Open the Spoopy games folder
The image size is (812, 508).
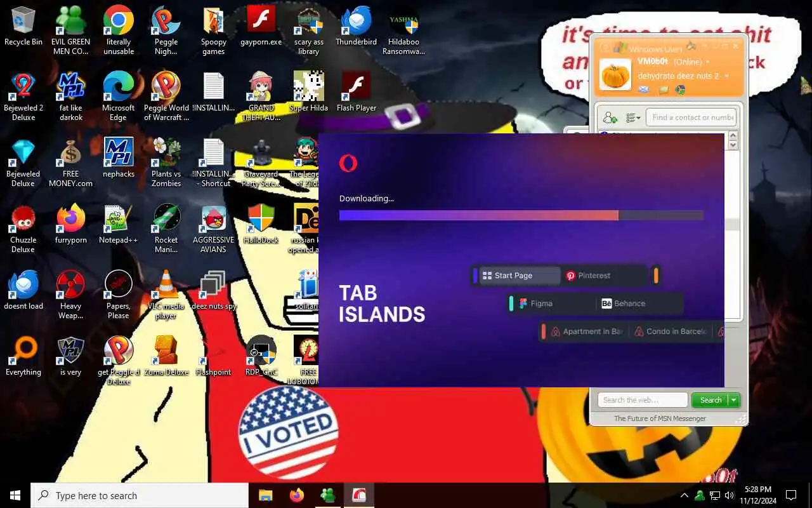(214, 30)
